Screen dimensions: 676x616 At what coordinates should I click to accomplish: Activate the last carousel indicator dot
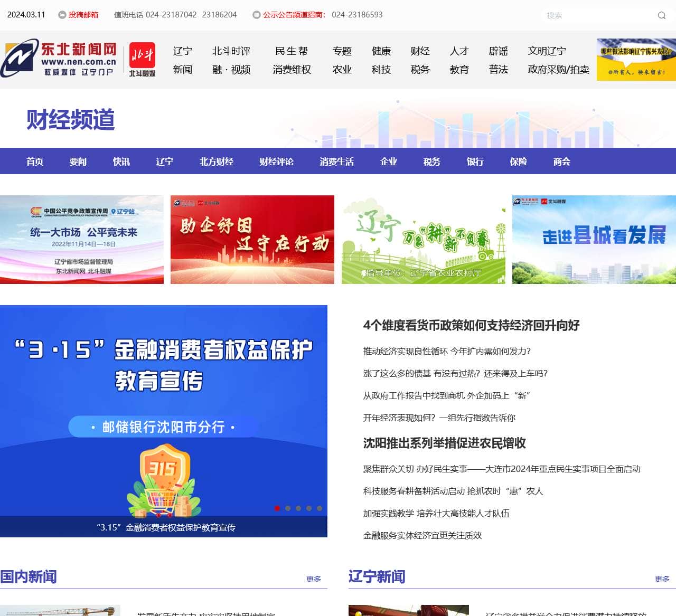click(x=319, y=509)
